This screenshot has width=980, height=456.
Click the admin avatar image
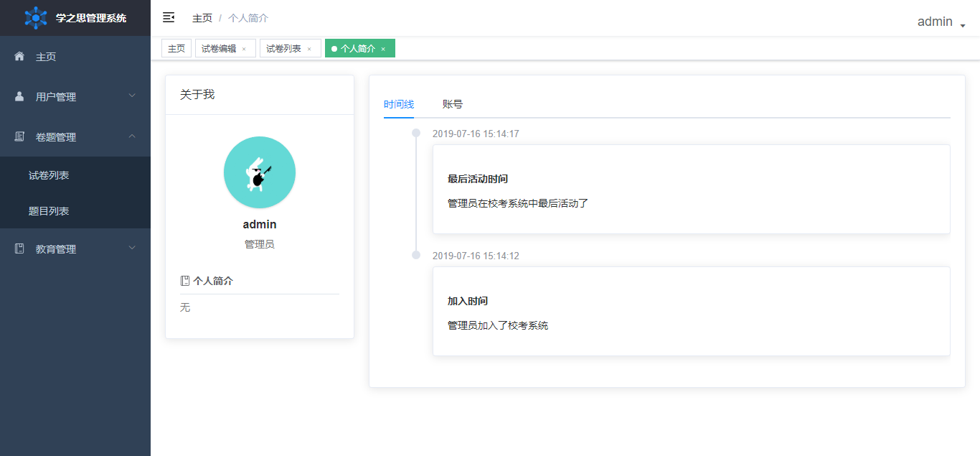260,172
